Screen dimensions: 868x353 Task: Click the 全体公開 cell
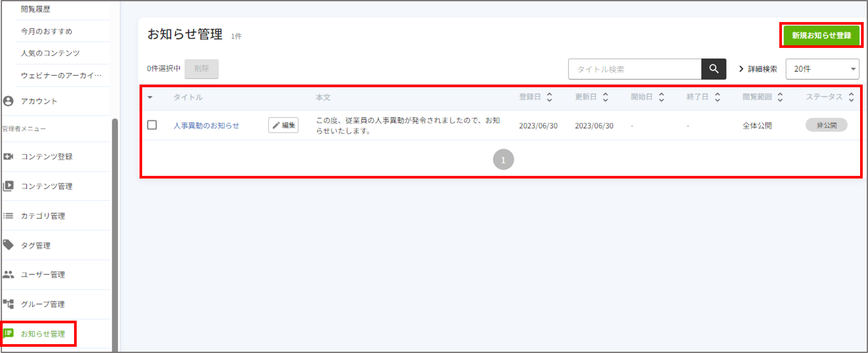757,126
